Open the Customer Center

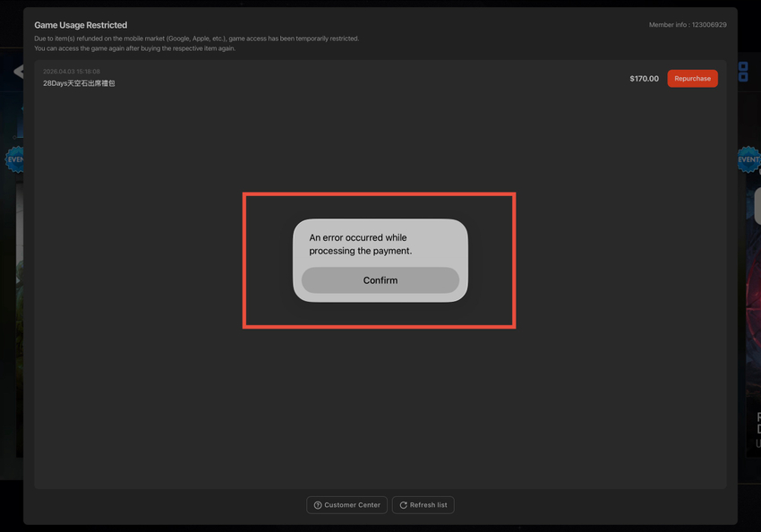click(346, 505)
